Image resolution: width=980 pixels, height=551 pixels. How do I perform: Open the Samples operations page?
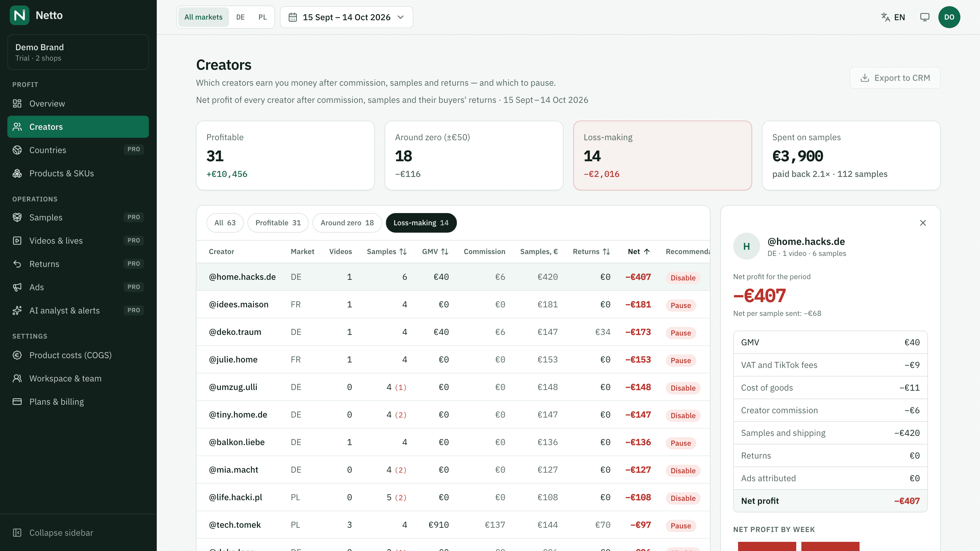(x=77, y=217)
